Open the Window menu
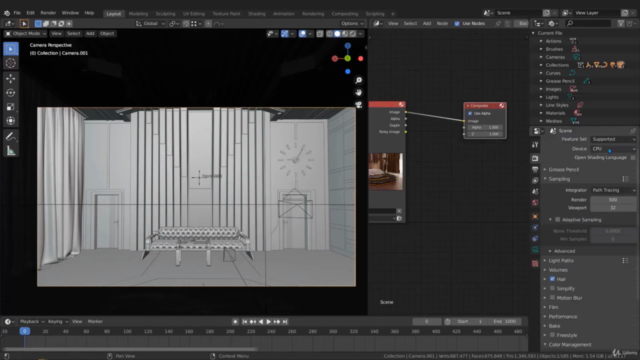The height and width of the screenshot is (360, 640). click(70, 13)
